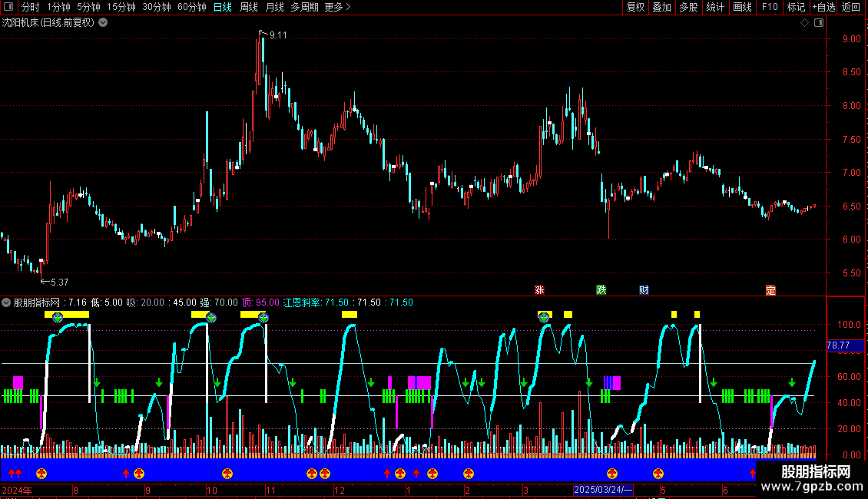
Task: Click month 12 on the date axis
Action: (x=340, y=490)
